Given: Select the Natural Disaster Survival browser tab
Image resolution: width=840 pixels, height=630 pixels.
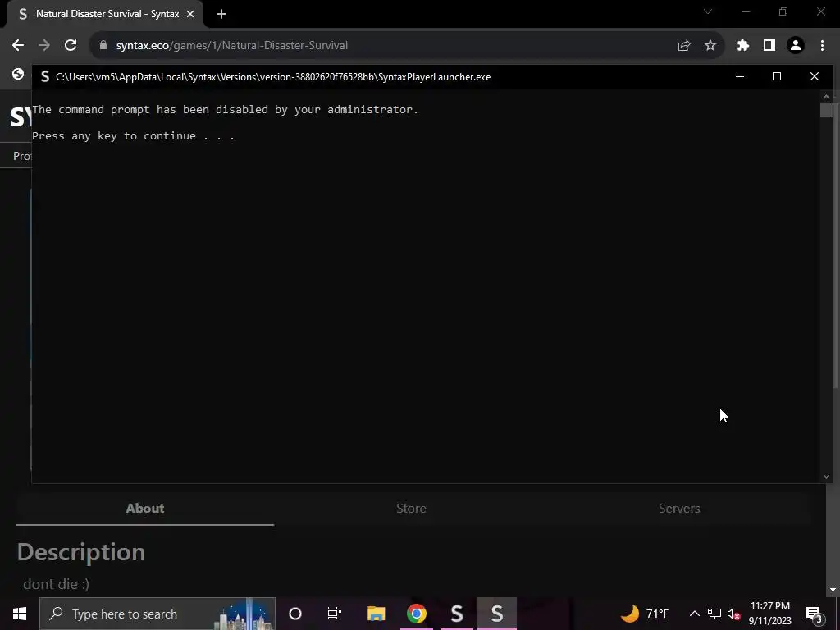Looking at the screenshot, I should 105,14.
